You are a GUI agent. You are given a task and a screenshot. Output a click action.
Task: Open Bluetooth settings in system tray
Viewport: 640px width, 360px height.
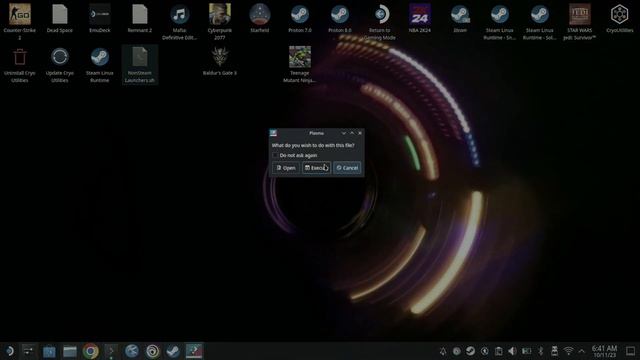click(540, 351)
